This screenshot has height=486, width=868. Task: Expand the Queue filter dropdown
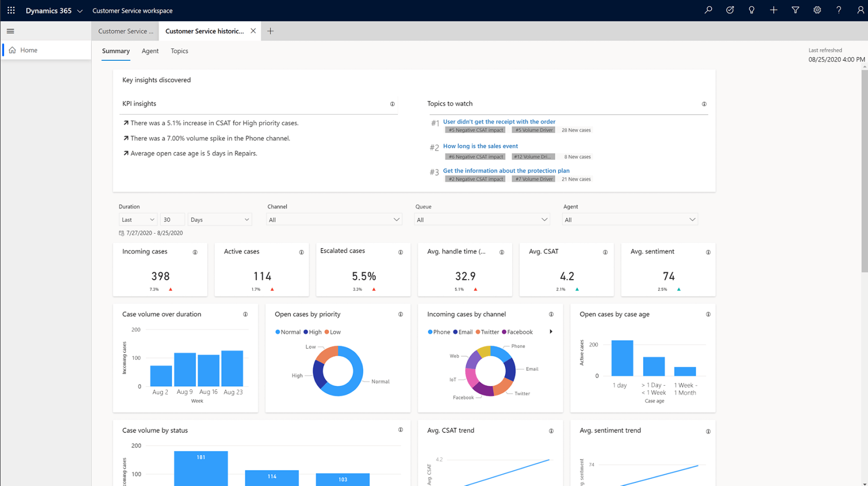click(482, 220)
